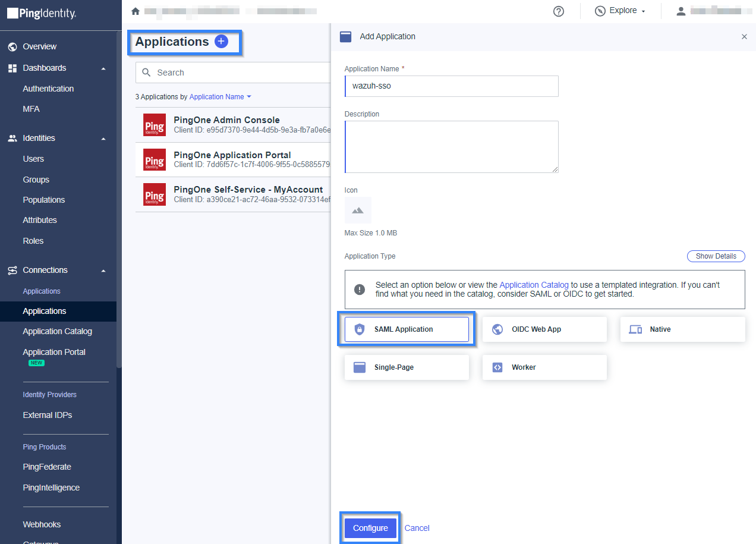Click the Dashboards grid icon
Viewport: 756px width, 544px height.
pos(12,68)
